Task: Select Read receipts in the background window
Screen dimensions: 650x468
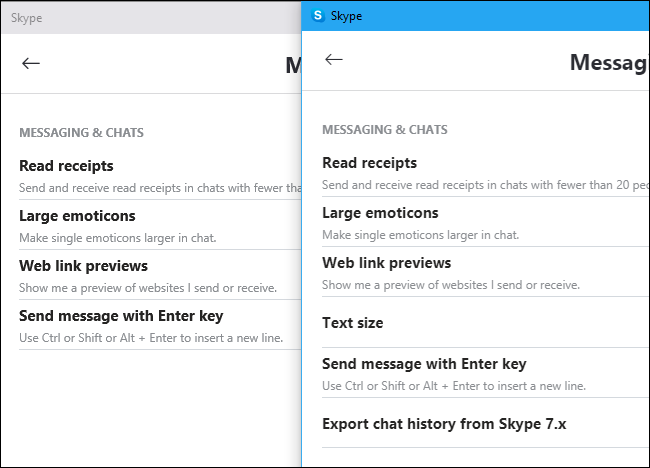Action: pos(66,166)
